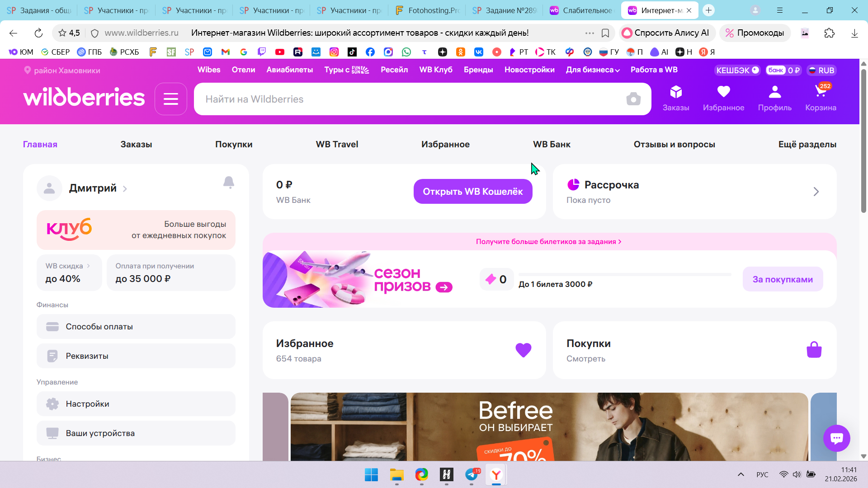
Task: Expand the Для бизнеса dropdown
Action: [593, 70]
